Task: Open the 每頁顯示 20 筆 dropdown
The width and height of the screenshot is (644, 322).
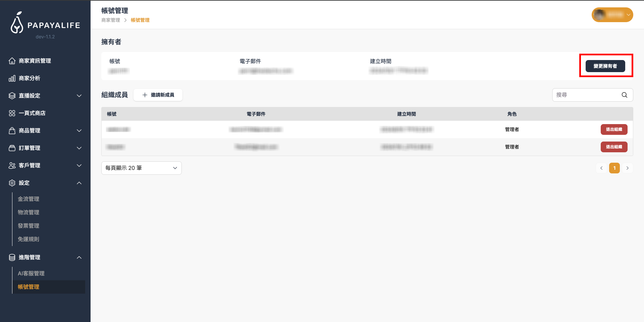Action: coord(141,168)
